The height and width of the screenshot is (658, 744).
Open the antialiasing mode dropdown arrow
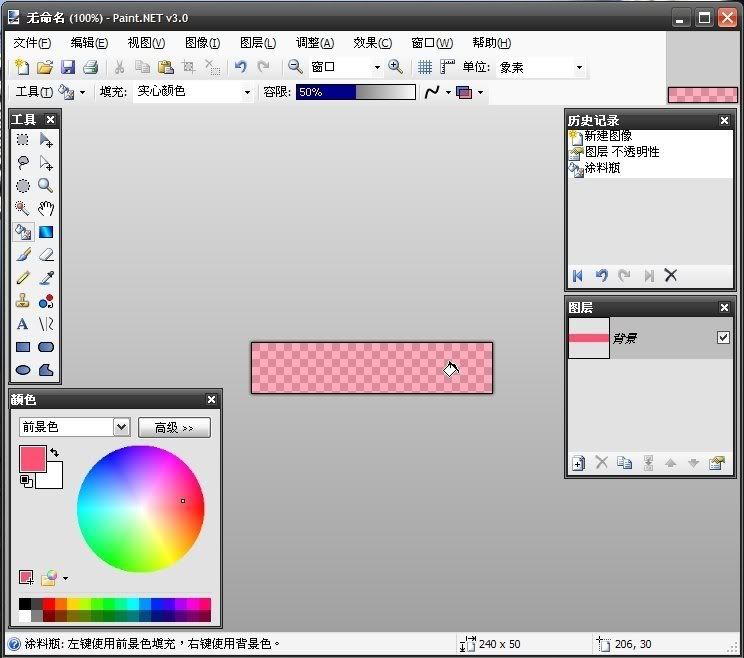448,92
